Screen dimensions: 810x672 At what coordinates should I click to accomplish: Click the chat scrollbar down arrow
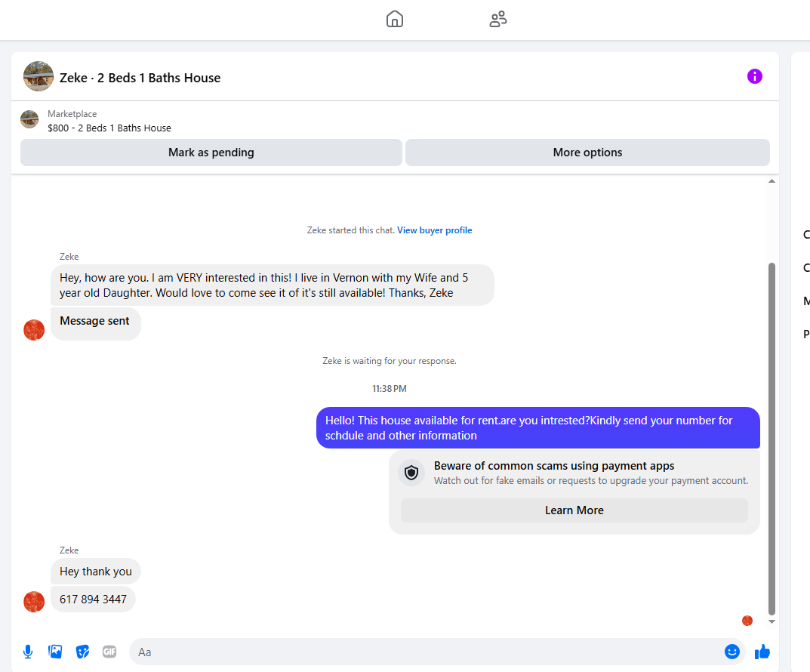[772, 622]
